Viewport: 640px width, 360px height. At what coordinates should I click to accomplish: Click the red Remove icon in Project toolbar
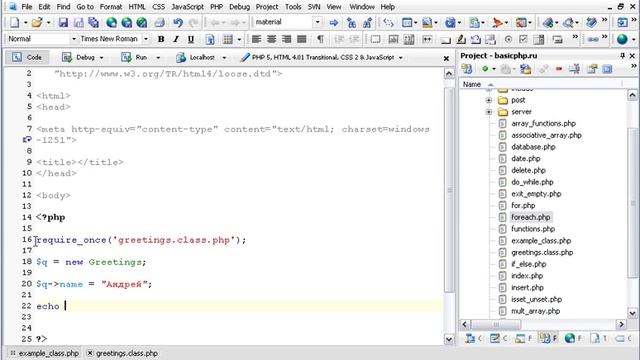point(559,69)
